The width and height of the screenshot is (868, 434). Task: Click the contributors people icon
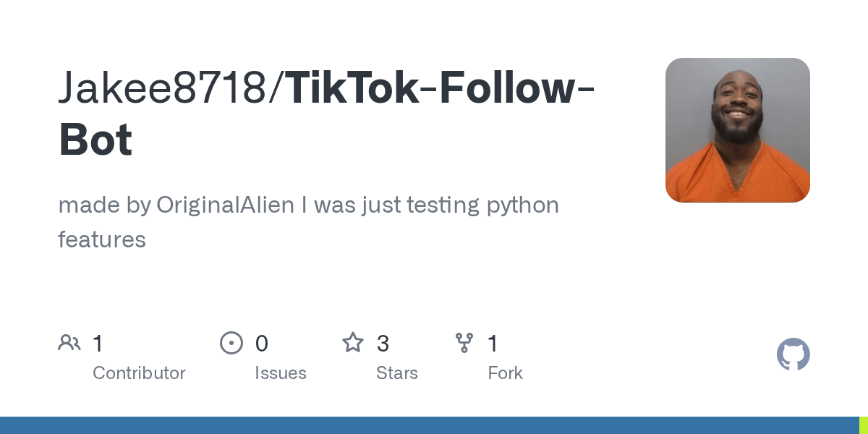[x=69, y=343]
